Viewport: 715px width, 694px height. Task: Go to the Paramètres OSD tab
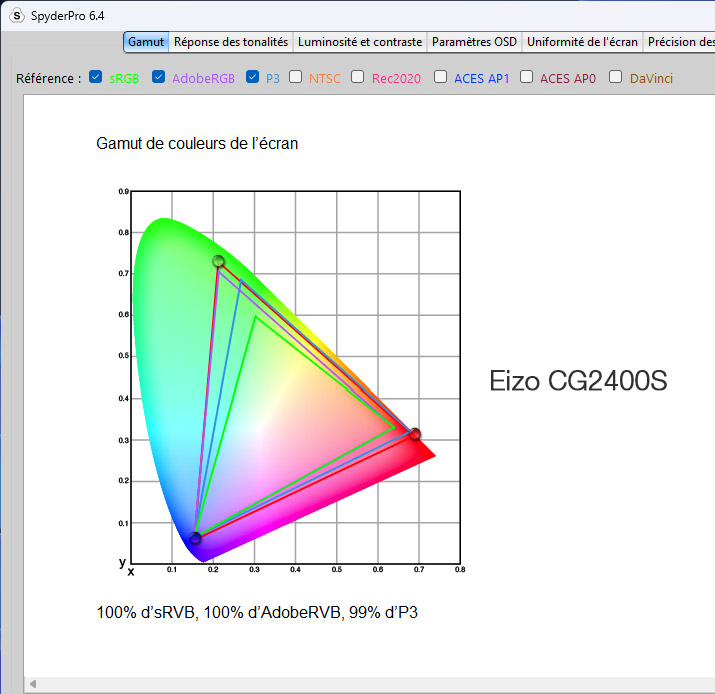[x=474, y=42]
